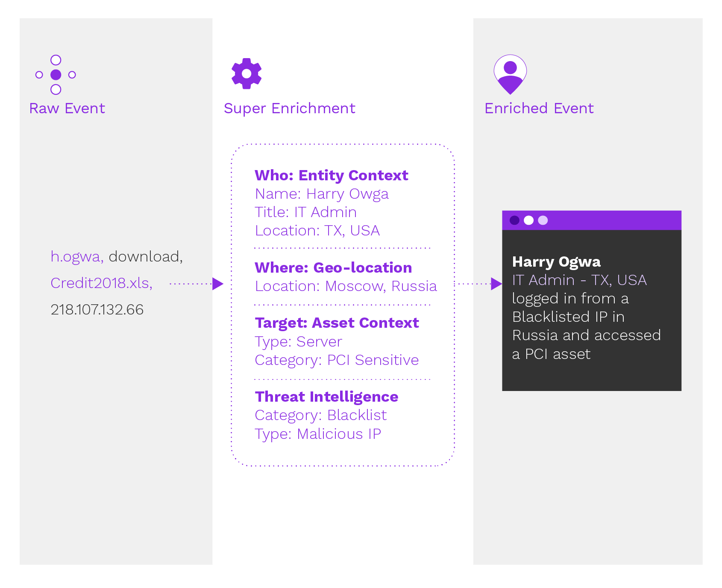Click the 218.107.132.66 IP address

[x=97, y=309]
